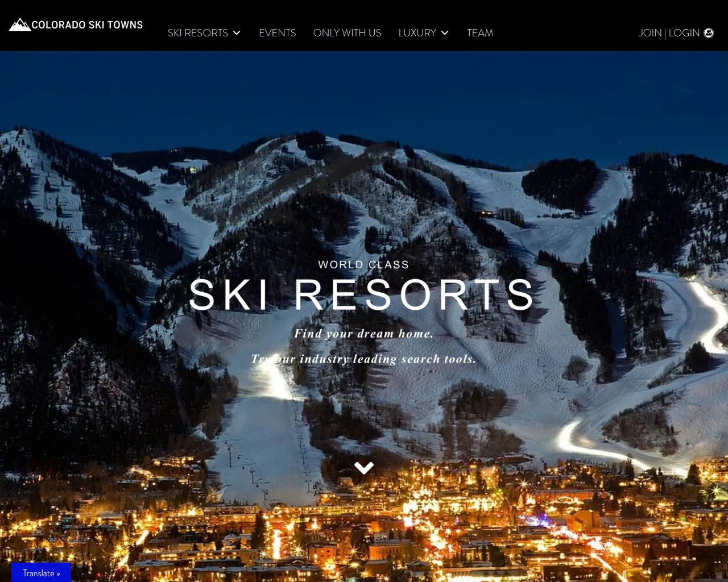Click the LOGIN link

click(x=684, y=33)
